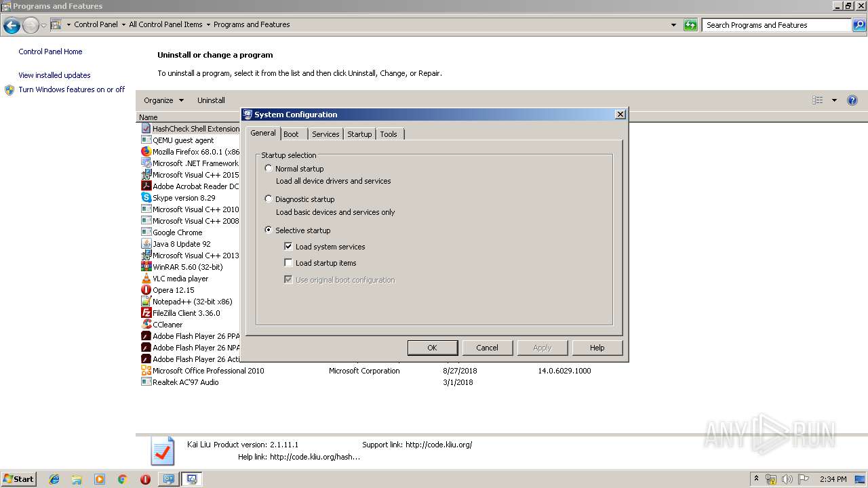Click the Microsoft Office Professional 2010 icon

click(x=146, y=371)
